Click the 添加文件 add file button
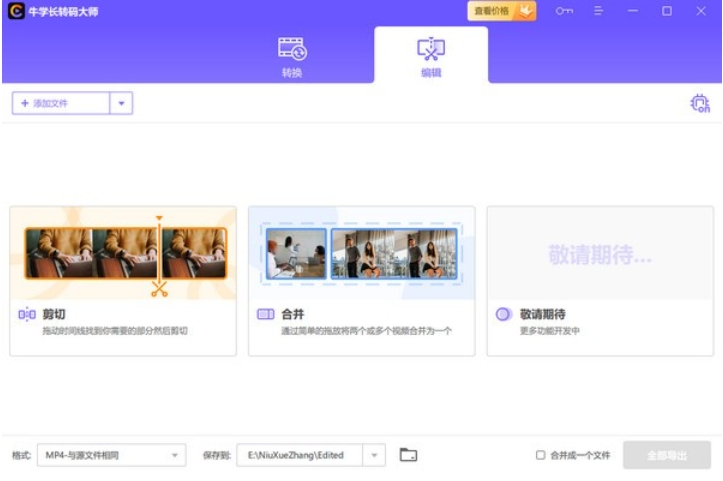The width and height of the screenshot is (723, 481). tap(59, 103)
